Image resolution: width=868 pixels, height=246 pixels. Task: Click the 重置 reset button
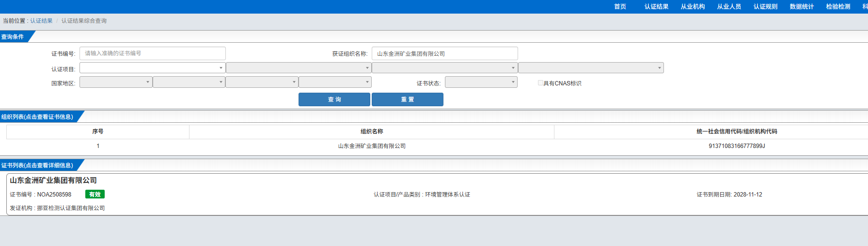(408, 99)
